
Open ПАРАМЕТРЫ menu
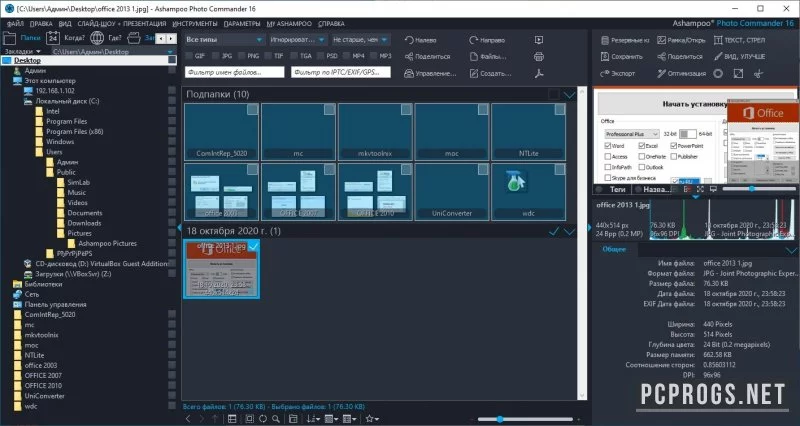[x=242, y=23]
